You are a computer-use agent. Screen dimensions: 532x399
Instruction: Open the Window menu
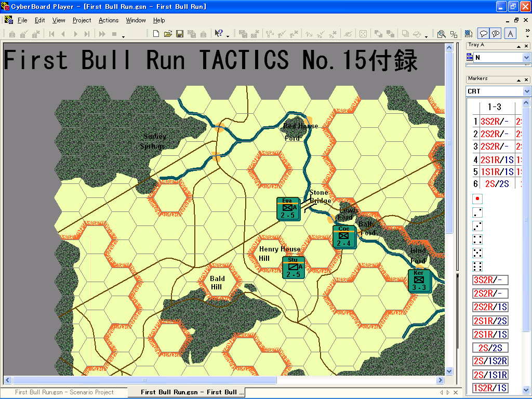[136, 20]
